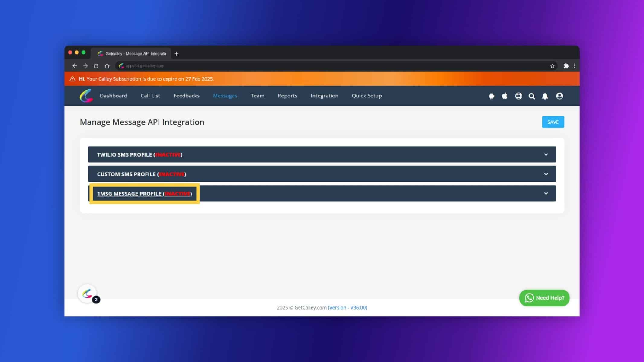Click the Calley logo in the navbar
This screenshot has height=362, width=644.
(x=86, y=96)
